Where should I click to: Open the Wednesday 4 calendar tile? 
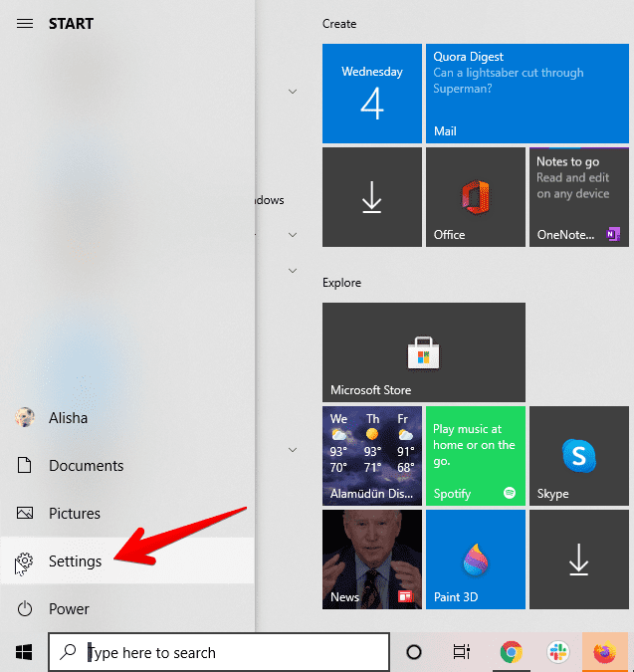[372, 94]
